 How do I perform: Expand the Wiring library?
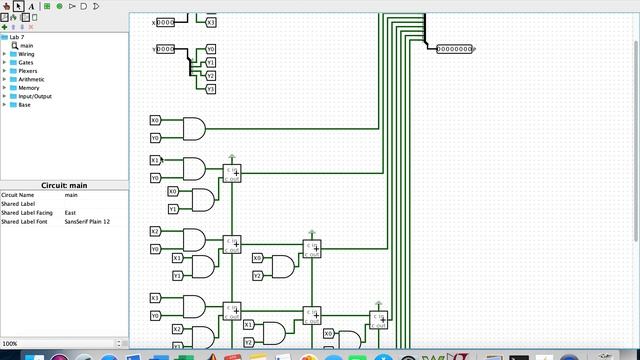click(4, 54)
